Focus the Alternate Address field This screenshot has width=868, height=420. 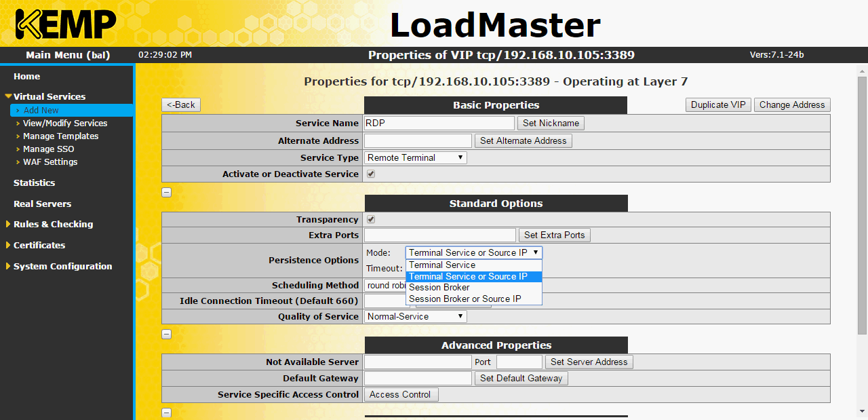[x=418, y=141]
